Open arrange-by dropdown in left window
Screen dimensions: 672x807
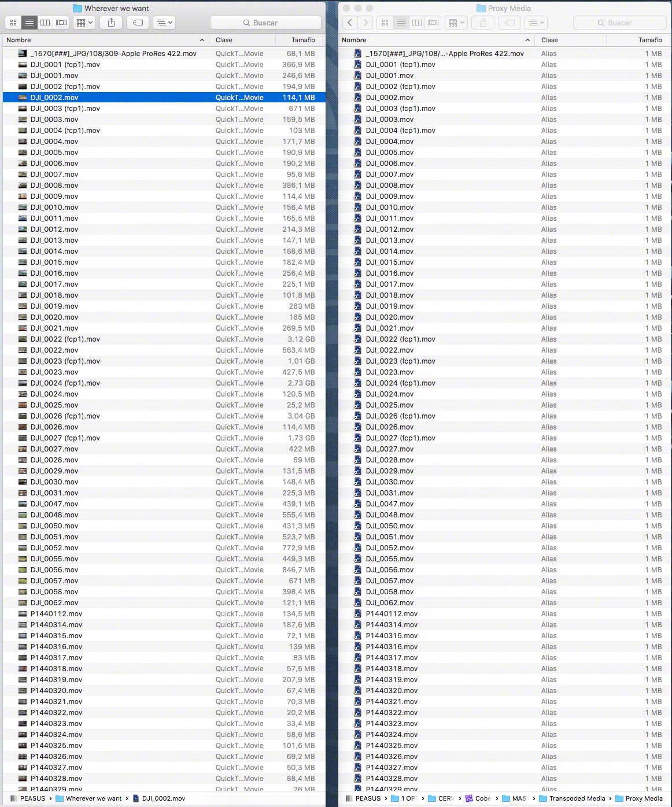pos(84,23)
